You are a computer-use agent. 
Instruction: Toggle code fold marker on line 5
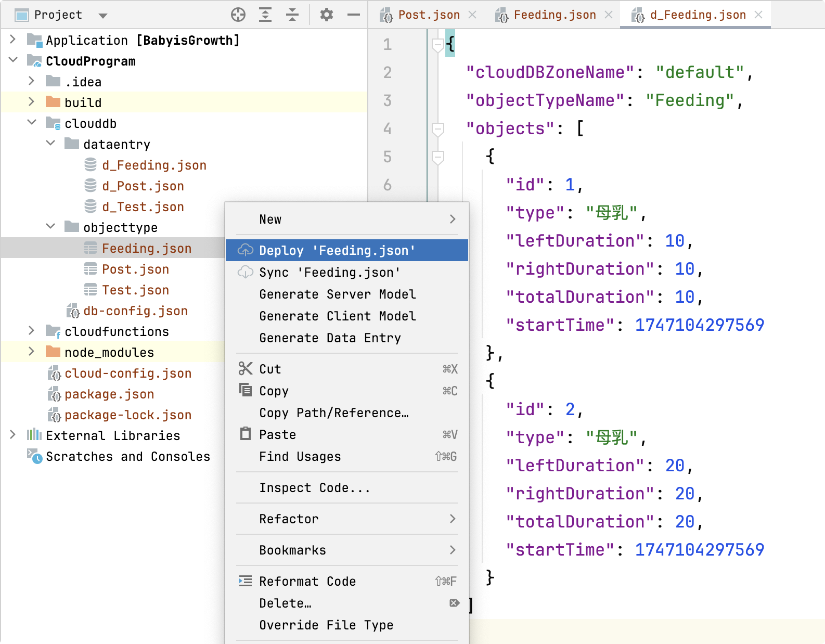coord(438,157)
